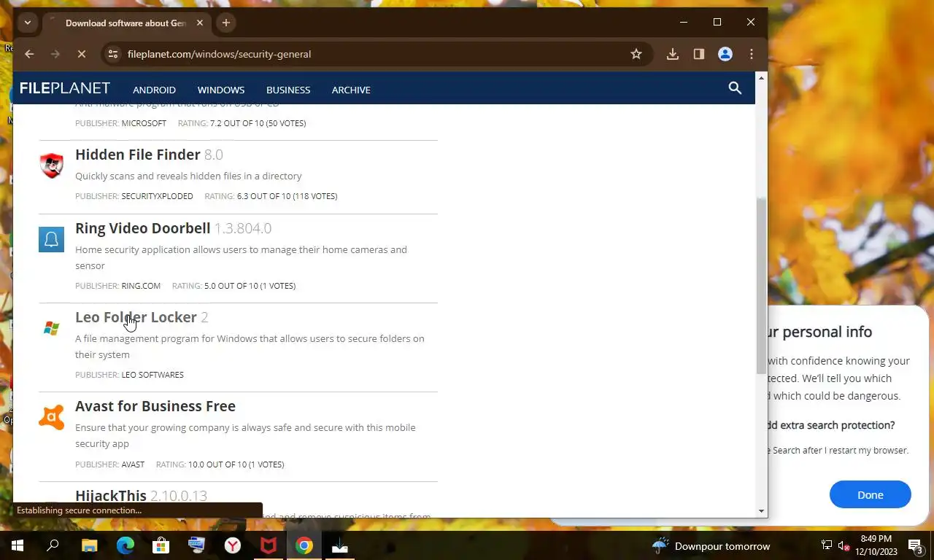Screen dimensions: 934x560
Task: Bookmark this page with star icon
Action: coord(636,54)
